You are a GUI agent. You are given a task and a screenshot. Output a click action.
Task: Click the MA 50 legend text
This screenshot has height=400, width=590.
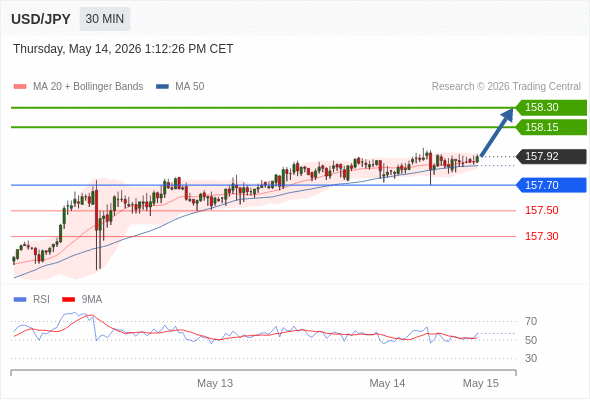coord(190,87)
